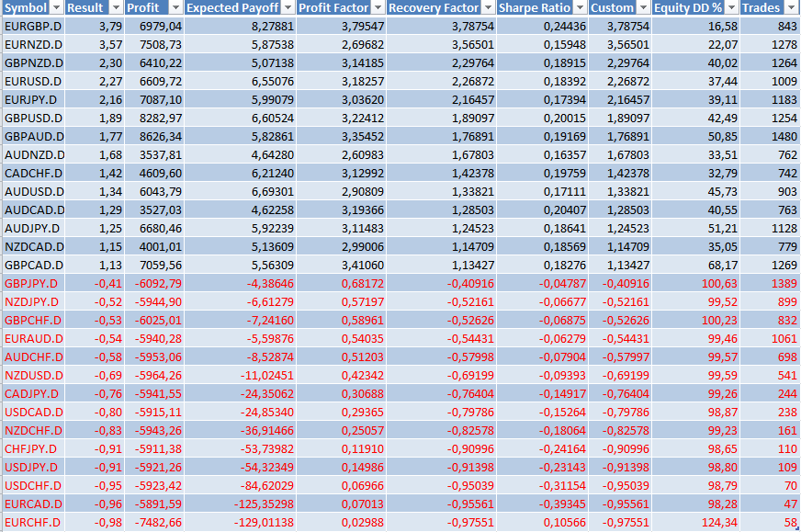Select the NZDCAD.D symbol cell
Image resolution: width=801 pixels, height=532 pixels.
coord(33,247)
